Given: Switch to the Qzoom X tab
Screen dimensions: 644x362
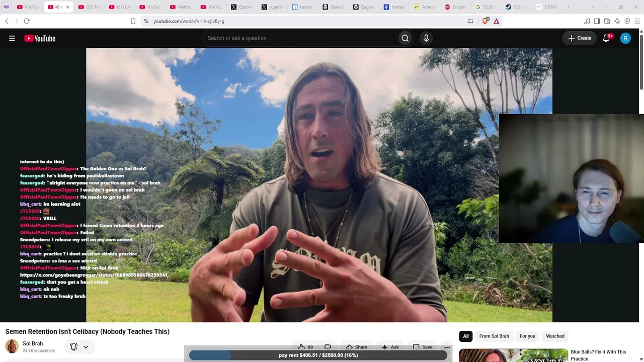Looking at the screenshot, I should [x=243, y=7].
